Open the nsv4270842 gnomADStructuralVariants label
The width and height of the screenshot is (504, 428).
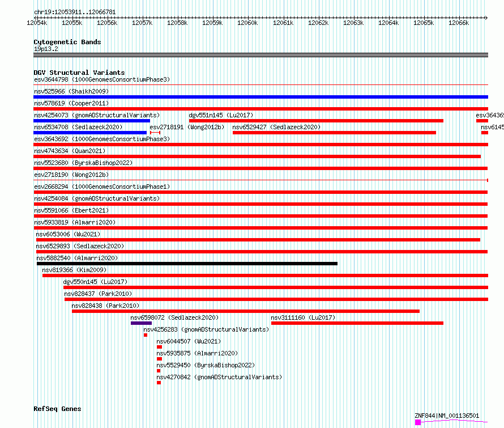click(x=219, y=377)
